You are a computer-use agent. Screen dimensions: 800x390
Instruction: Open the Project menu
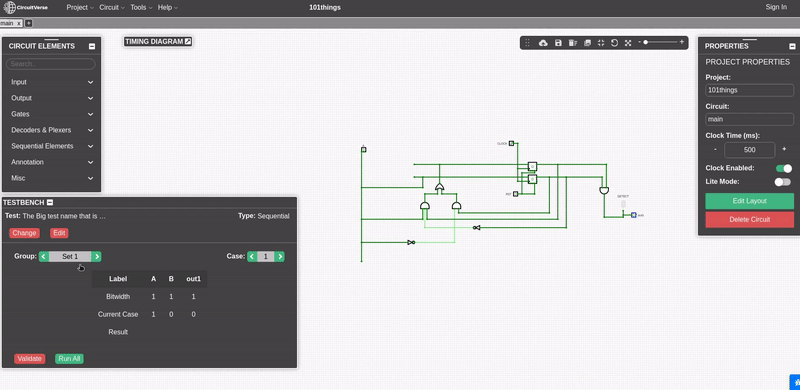pyautogui.click(x=80, y=8)
